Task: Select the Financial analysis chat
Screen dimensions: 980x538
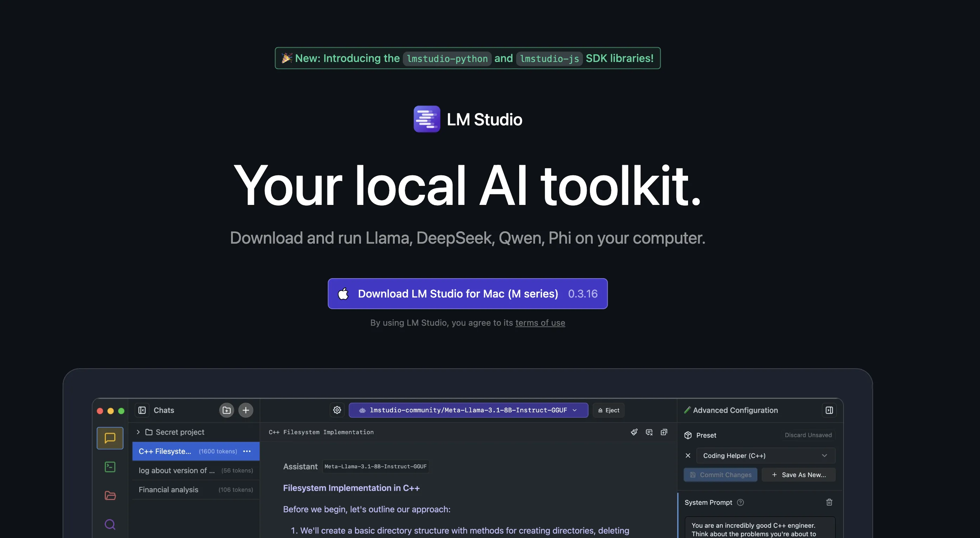Action: point(168,489)
